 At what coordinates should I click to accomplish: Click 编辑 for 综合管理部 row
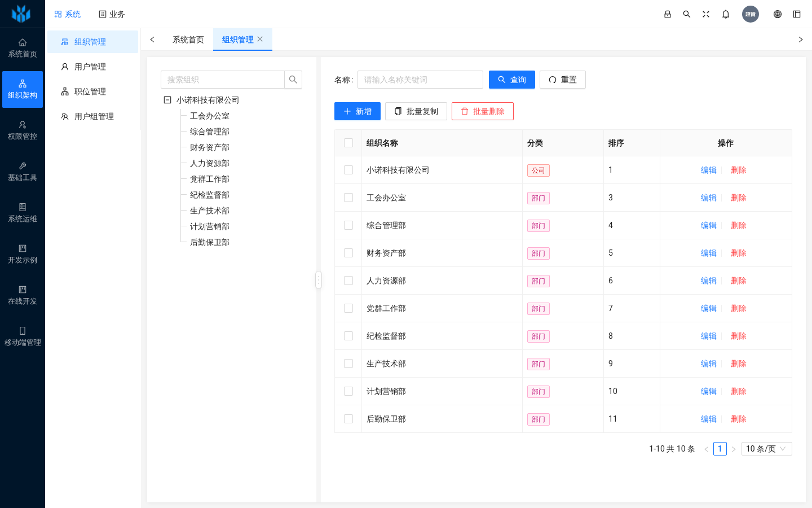click(708, 225)
